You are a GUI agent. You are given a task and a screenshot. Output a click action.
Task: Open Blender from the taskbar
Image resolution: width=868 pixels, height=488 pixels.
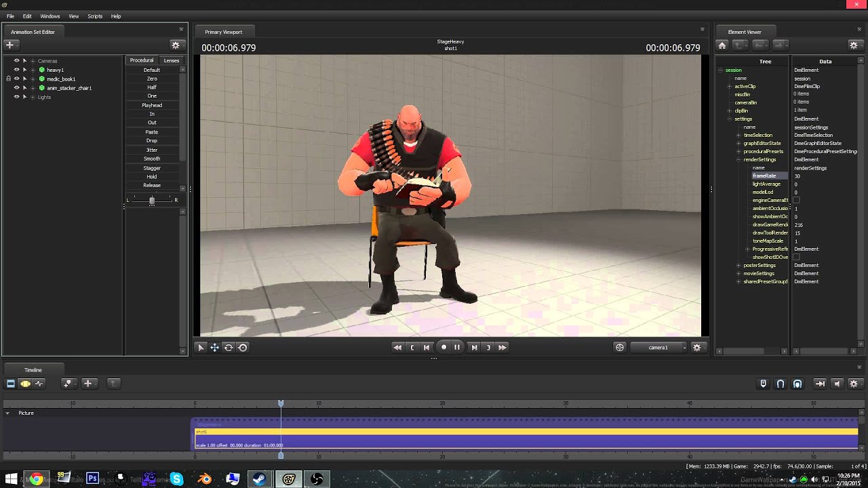(x=204, y=479)
